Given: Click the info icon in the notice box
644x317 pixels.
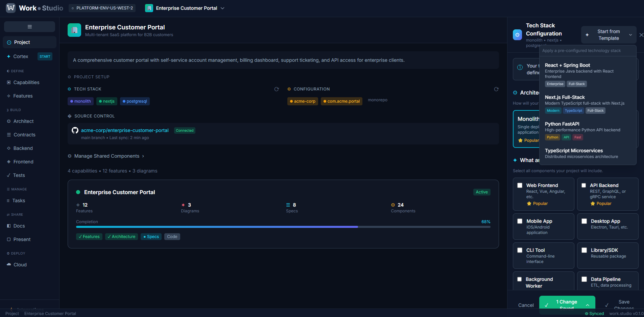Looking at the screenshot, I should (x=520, y=67).
